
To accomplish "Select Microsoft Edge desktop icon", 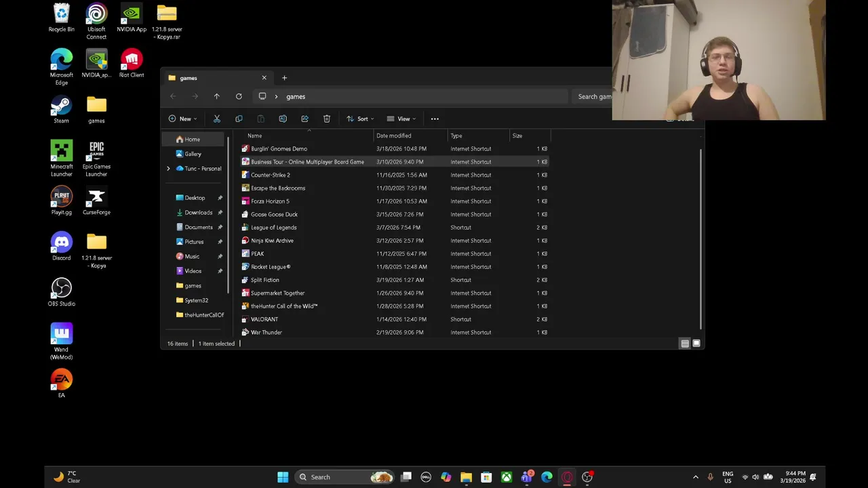I will click(61, 67).
